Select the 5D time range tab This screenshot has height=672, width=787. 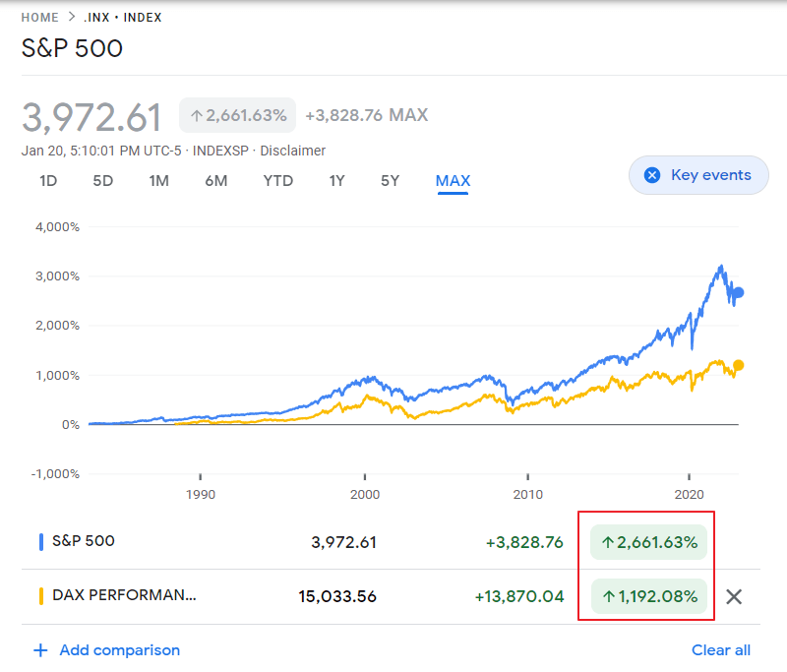[103, 181]
